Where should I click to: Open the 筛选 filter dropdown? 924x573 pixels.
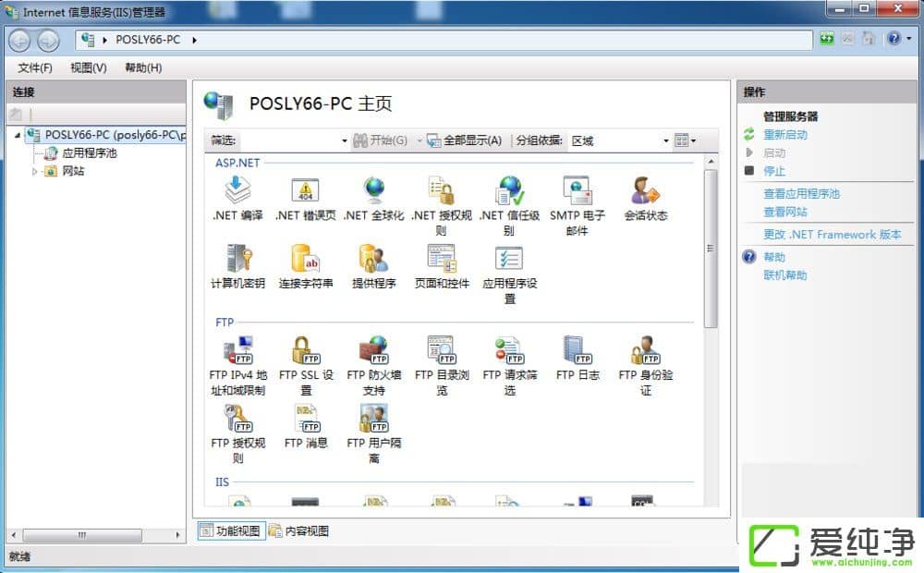tap(344, 140)
